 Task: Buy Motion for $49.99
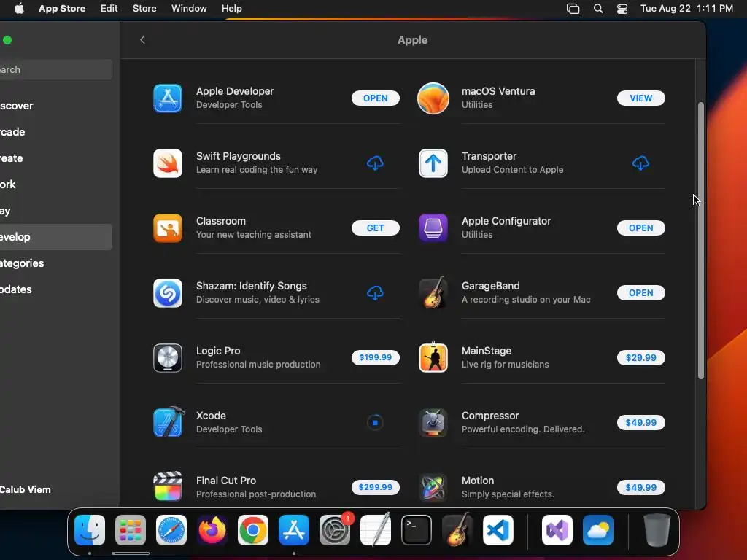click(640, 487)
